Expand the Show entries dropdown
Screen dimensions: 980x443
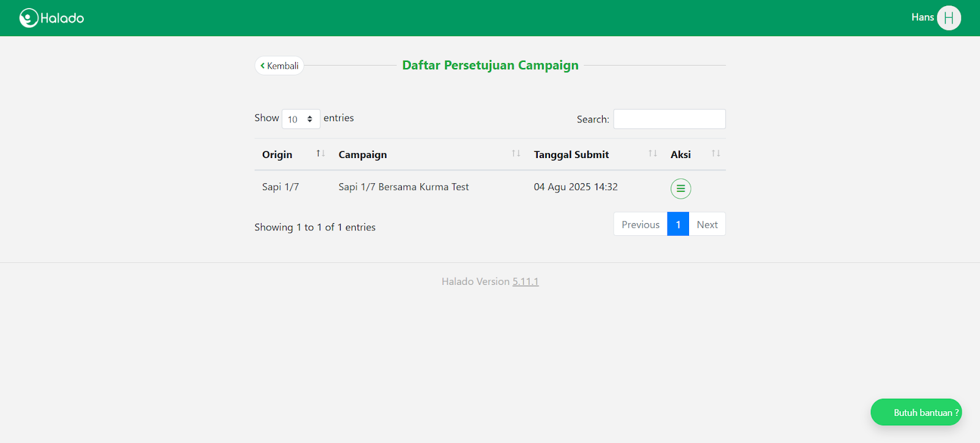[x=300, y=119]
